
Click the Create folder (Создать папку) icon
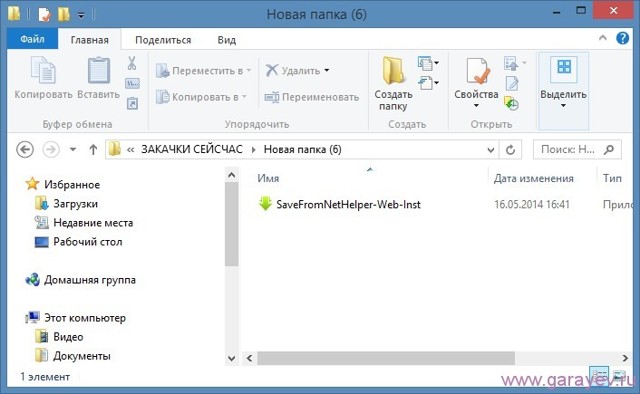pyautogui.click(x=393, y=71)
